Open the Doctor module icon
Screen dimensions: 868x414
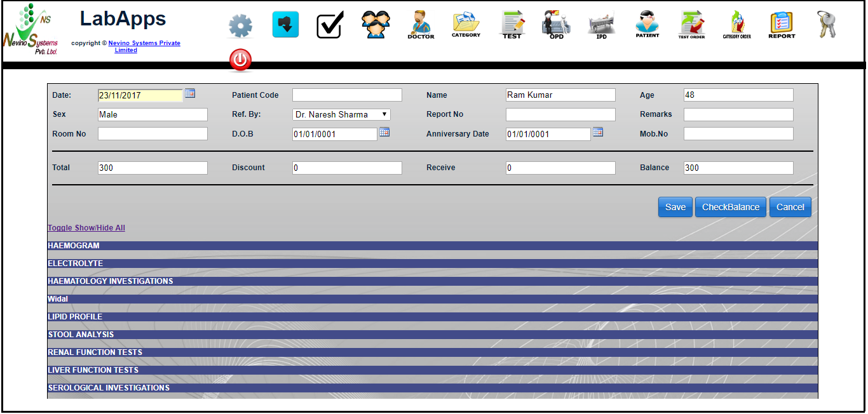click(421, 25)
